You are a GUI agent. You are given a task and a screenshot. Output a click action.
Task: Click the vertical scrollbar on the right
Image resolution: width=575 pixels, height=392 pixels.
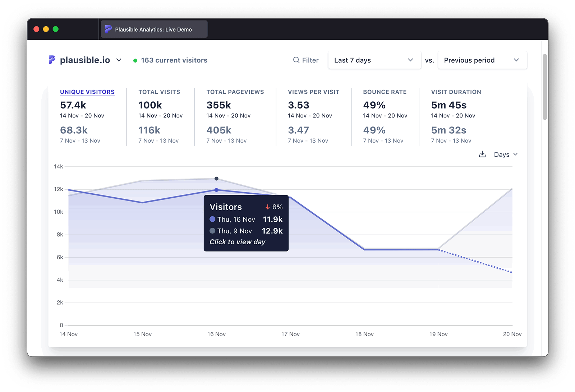(x=544, y=87)
